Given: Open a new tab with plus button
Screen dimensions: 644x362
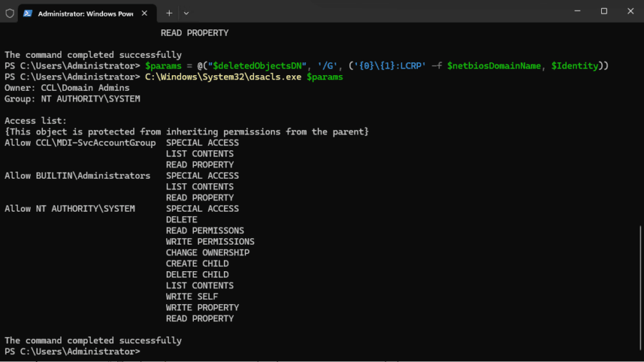Looking at the screenshot, I should click(x=169, y=13).
